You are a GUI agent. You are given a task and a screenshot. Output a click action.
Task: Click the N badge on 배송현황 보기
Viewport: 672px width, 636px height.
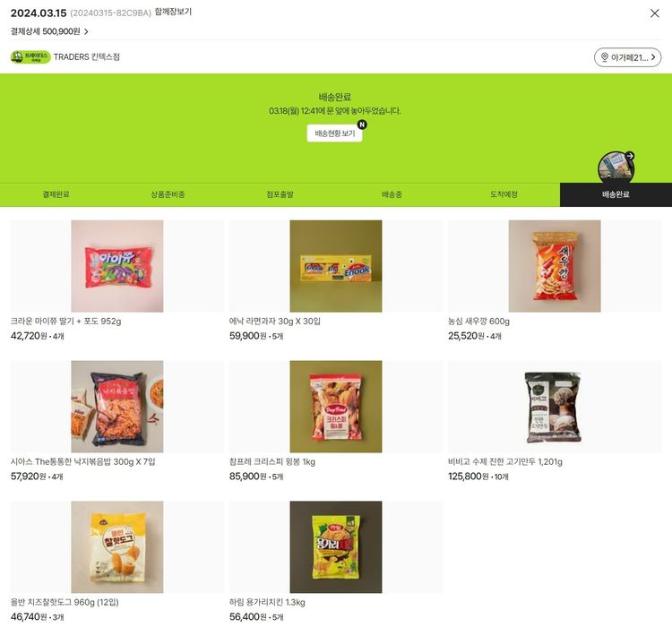coord(362,125)
